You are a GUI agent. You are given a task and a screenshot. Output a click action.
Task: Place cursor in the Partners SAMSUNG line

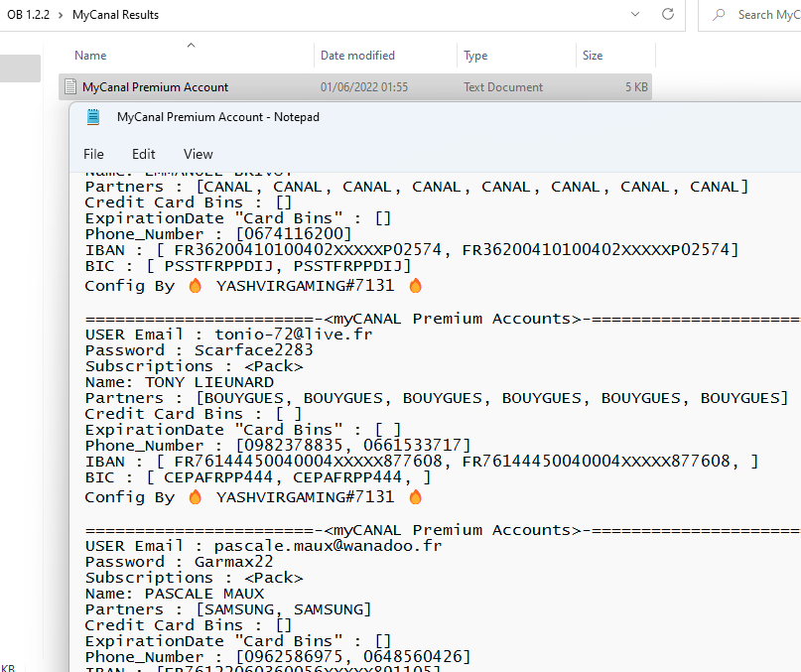pyautogui.click(x=228, y=609)
